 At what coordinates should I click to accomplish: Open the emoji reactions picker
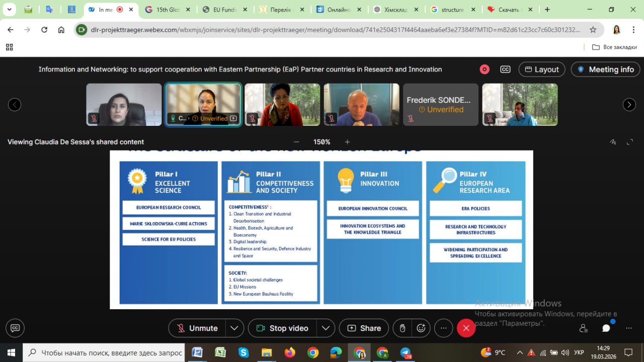421,328
